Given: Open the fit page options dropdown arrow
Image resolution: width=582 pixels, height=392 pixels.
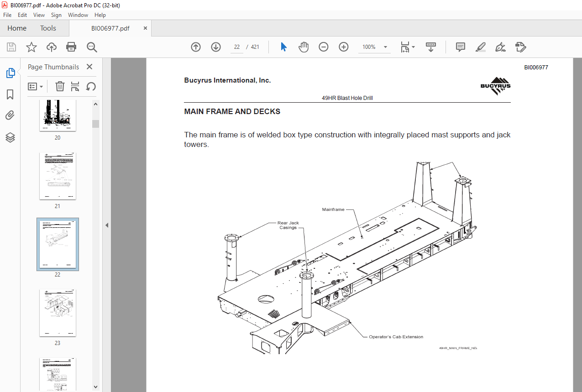Looking at the screenshot, I should click(x=414, y=47).
